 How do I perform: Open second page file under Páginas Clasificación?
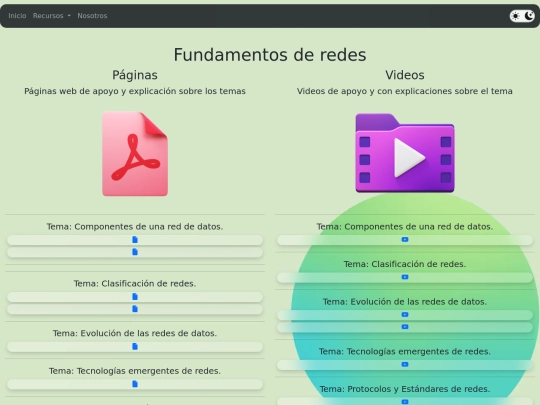click(135, 309)
